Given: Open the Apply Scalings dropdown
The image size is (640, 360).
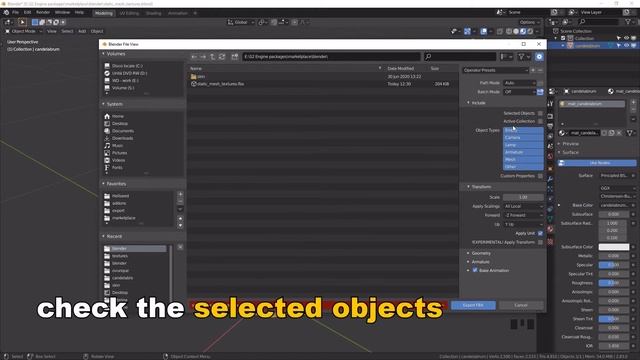Looking at the screenshot, I should pos(523,206).
